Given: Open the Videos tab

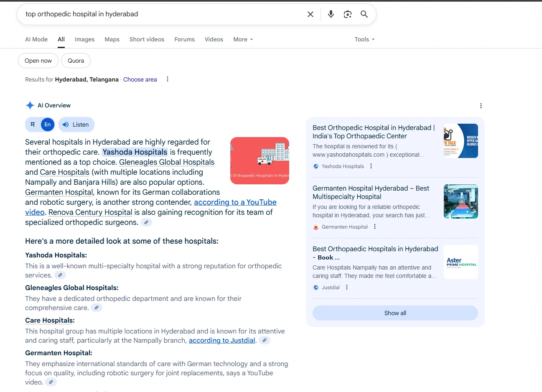Looking at the screenshot, I should click(214, 39).
